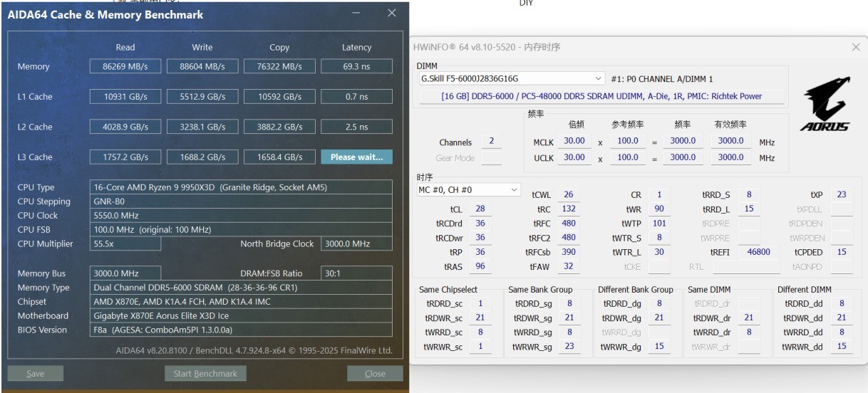Screen dimensions: 868x393
Task: Close the HWiNFO memory timings window
Action: pyautogui.click(x=856, y=47)
